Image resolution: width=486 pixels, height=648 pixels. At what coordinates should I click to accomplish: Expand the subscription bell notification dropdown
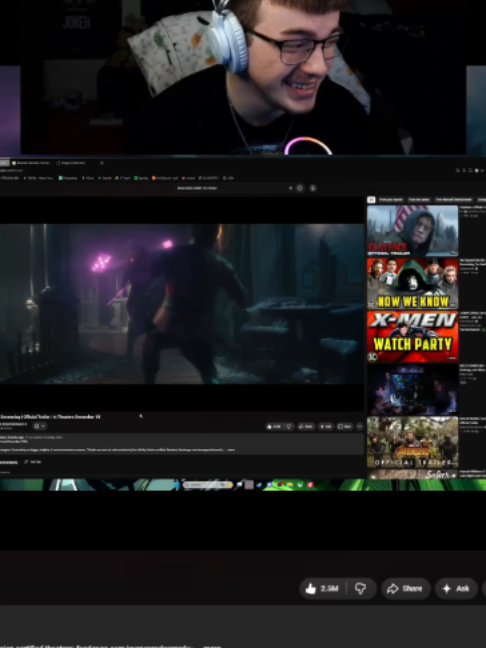[40, 426]
